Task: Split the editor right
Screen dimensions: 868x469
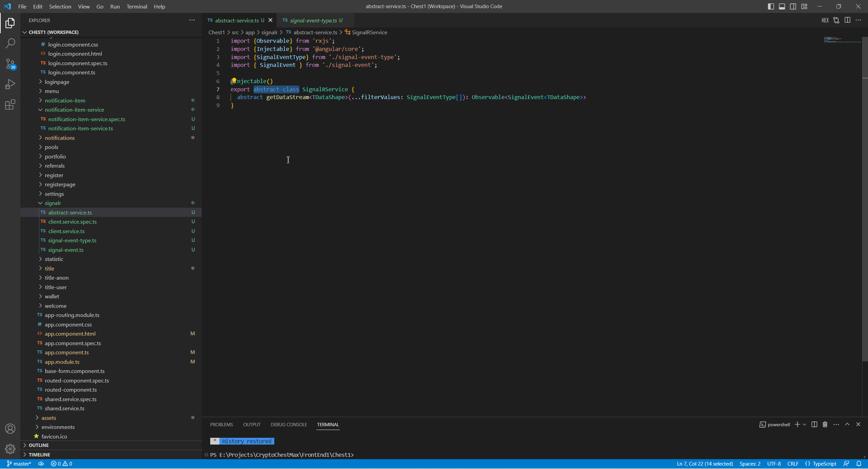Action: (x=847, y=20)
